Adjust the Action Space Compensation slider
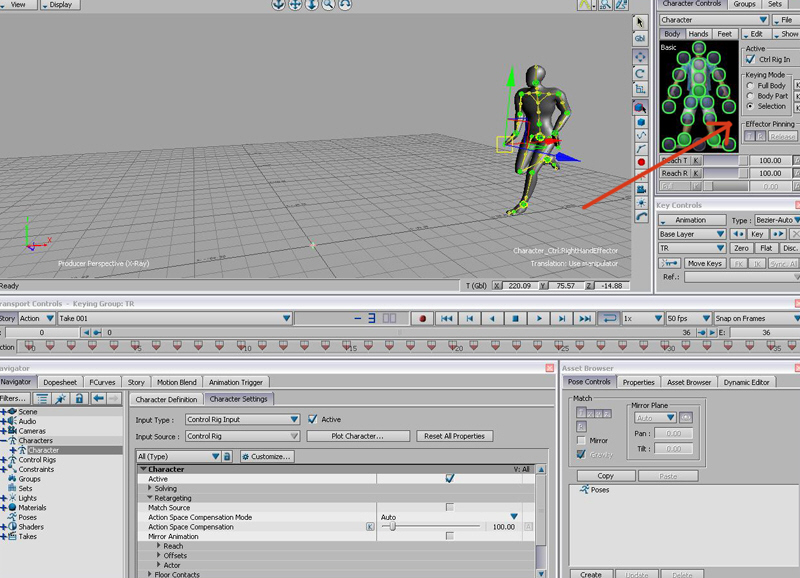 tap(392, 526)
